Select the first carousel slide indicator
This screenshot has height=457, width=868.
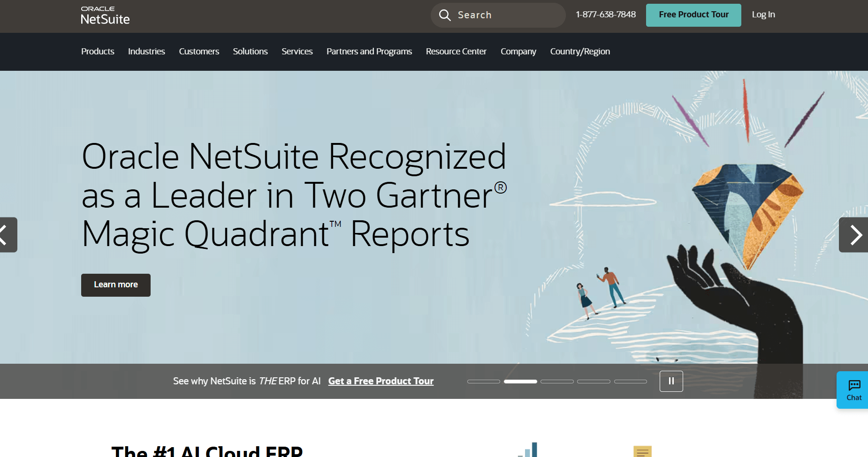click(483, 382)
